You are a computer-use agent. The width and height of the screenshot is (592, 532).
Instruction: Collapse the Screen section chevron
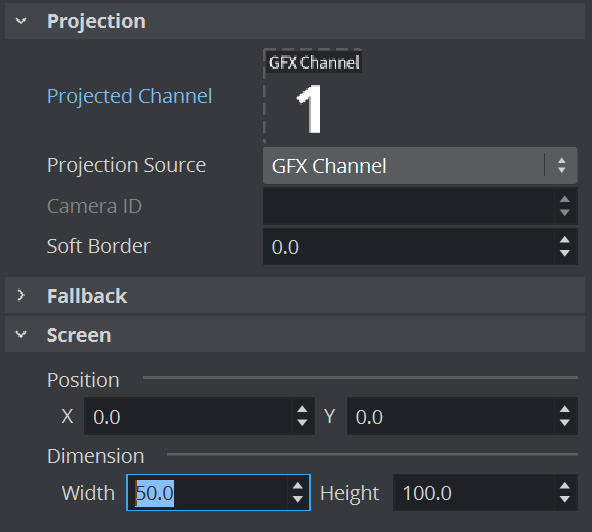[21, 335]
